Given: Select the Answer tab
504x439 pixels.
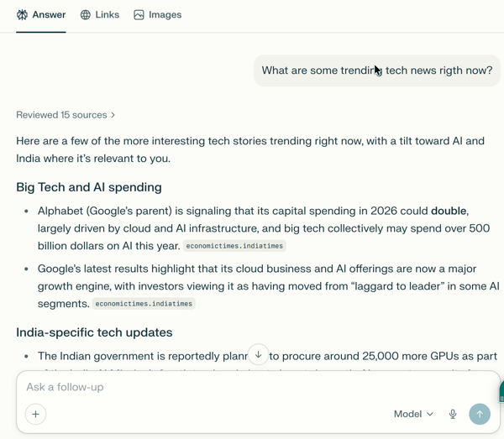Looking at the screenshot, I should tap(41, 15).
